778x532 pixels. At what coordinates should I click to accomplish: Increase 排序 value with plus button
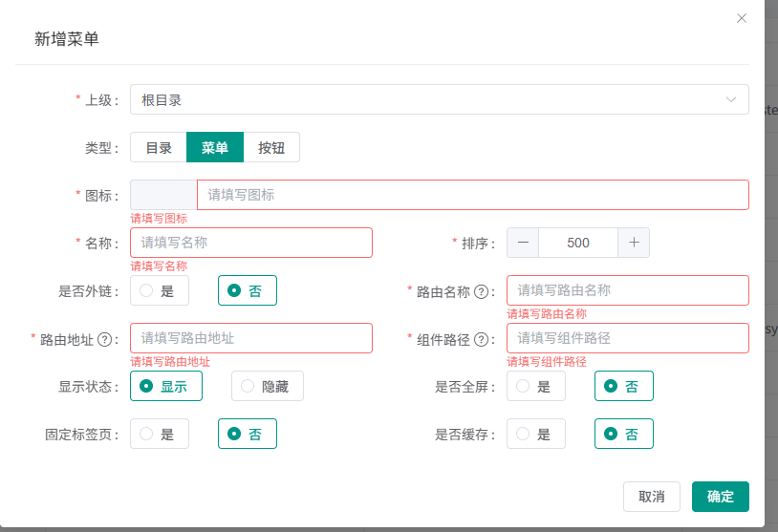coord(634,243)
